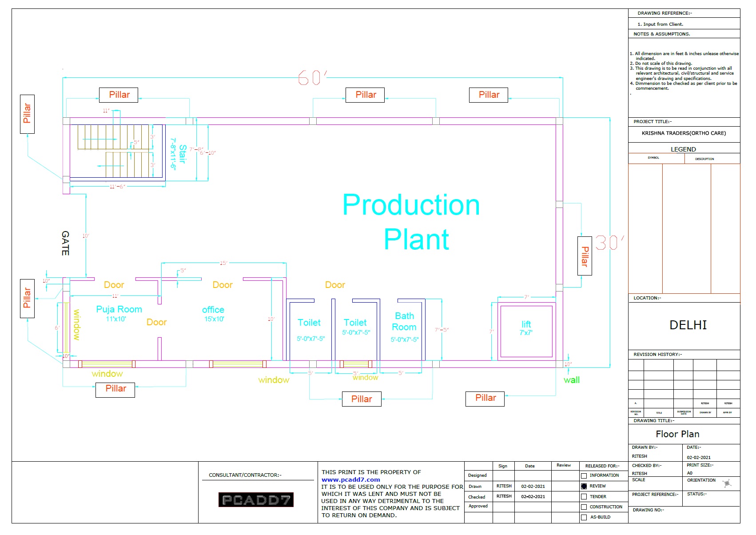Click the GATE label on the left wall
The width and height of the screenshot is (756, 535).
tap(65, 243)
